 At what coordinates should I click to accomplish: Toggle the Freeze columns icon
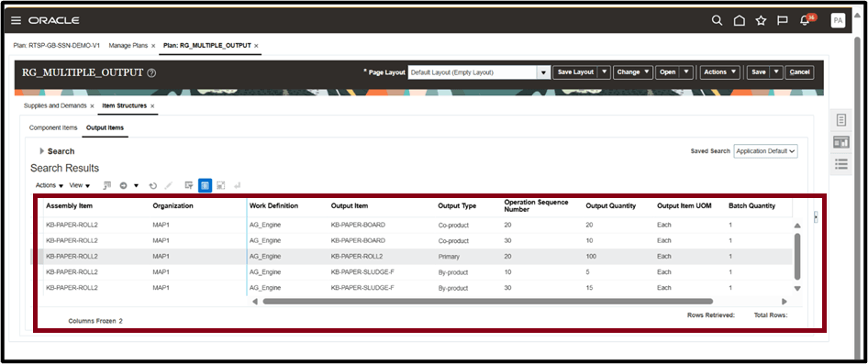[x=205, y=186]
